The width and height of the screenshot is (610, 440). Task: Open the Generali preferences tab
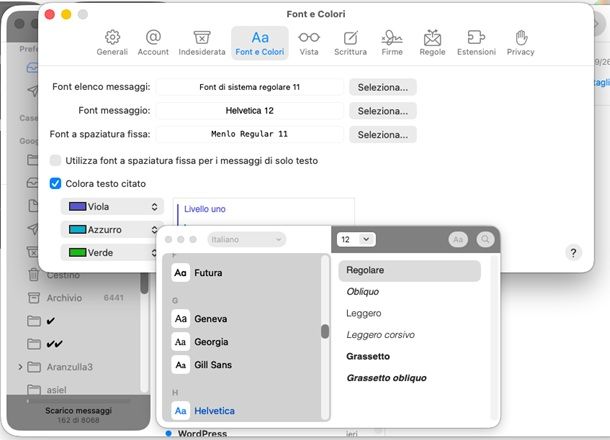click(112, 42)
